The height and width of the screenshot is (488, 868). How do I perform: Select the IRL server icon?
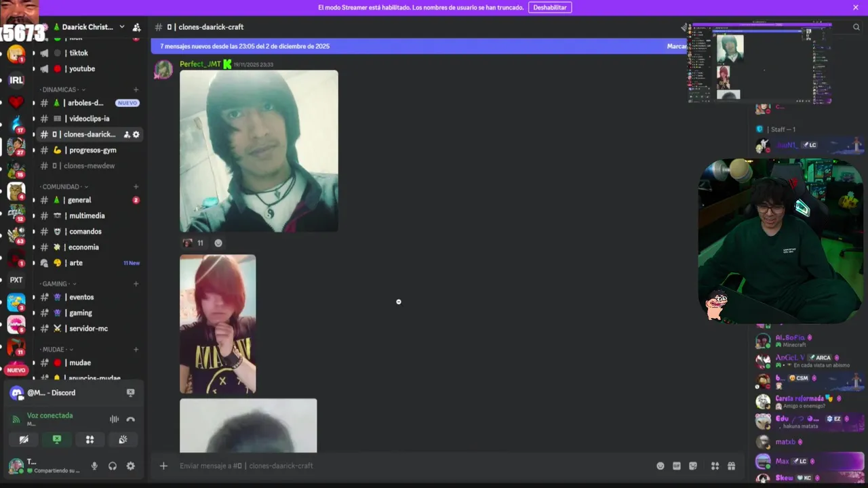pyautogui.click(x=16, y=80)
